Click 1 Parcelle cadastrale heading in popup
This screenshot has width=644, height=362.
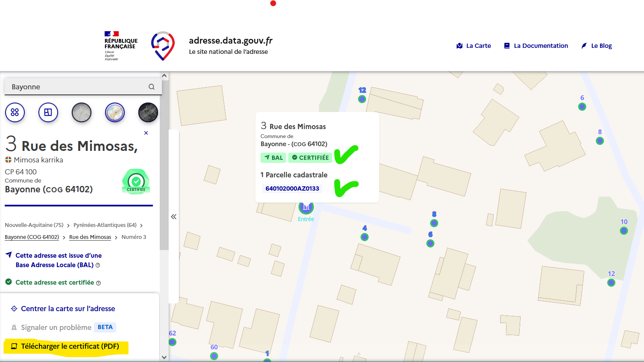294,175
